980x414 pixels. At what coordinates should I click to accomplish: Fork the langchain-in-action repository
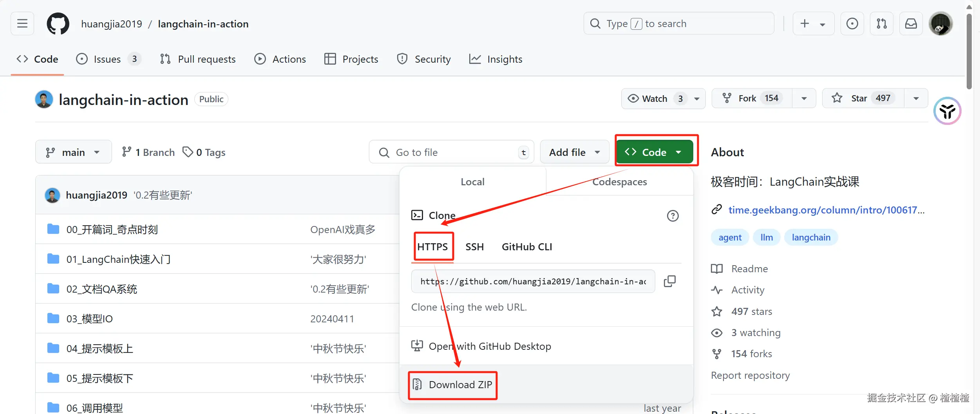point(752,98)
